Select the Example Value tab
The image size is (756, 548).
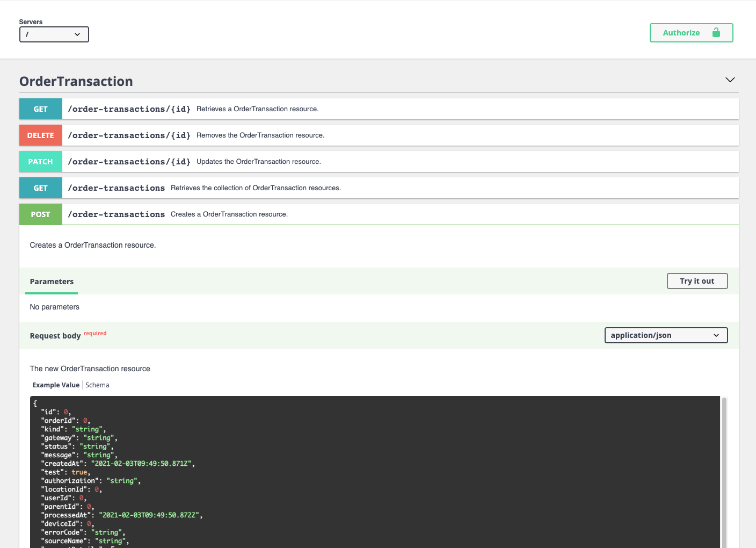tap(56, 385)
